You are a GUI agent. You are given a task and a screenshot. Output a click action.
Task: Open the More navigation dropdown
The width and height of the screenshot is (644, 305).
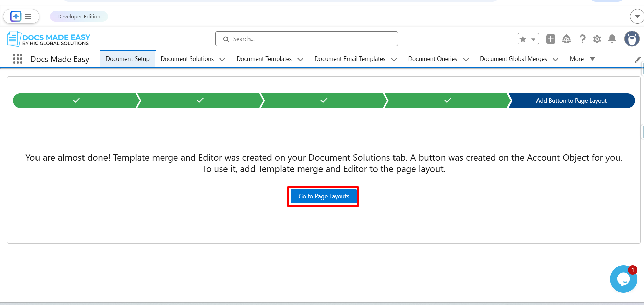click(582, 59)
